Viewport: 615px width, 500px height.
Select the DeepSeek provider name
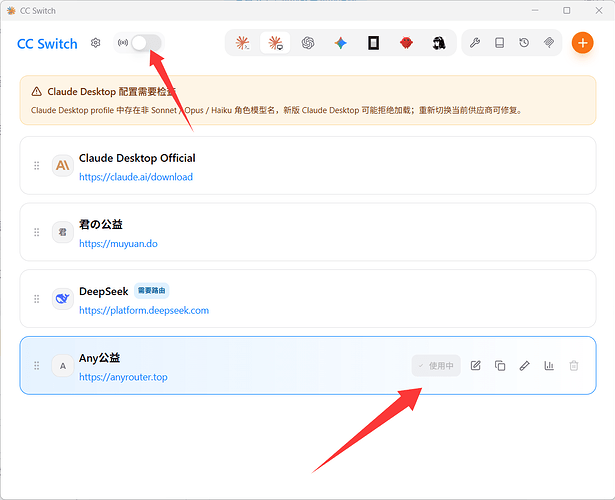point(104,291)
